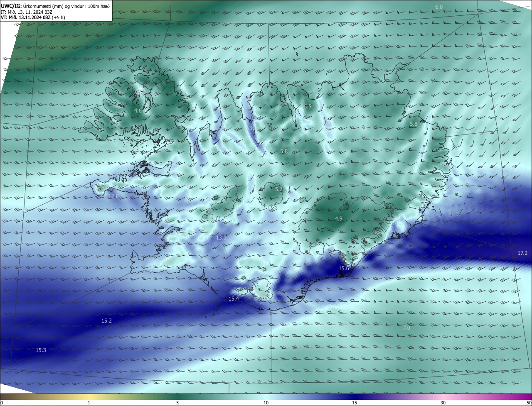Click the colour scale tick label 5
Viewport: 532px width, 406px height.
[177, 403]
